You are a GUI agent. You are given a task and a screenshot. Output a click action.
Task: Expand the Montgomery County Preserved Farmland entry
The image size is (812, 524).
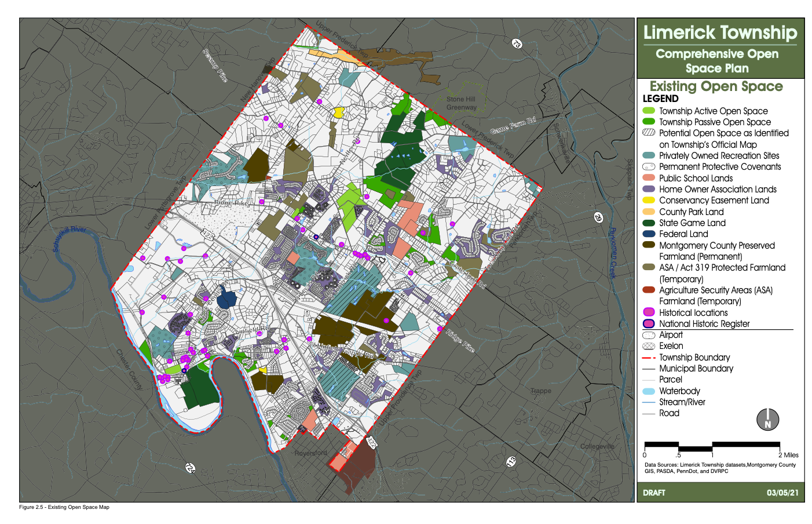pyautogui.click(x=649, y=245)
